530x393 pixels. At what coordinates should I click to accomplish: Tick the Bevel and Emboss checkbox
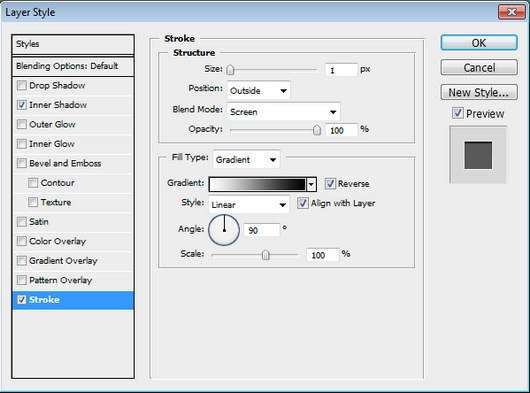(x=22, y=163)
